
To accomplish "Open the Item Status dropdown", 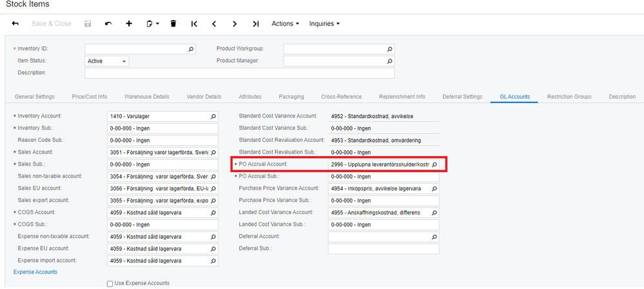I will point(107,61).
